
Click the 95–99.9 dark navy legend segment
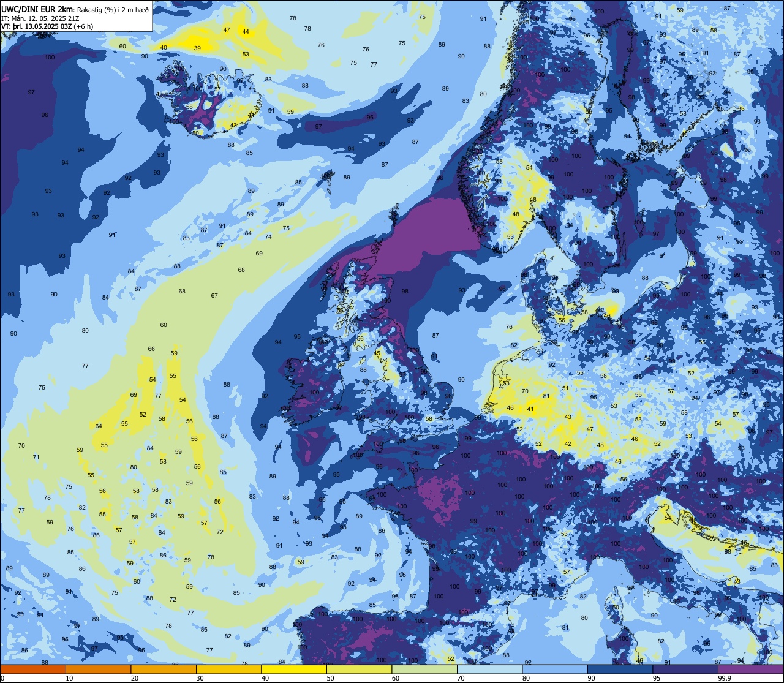(685, 669)
